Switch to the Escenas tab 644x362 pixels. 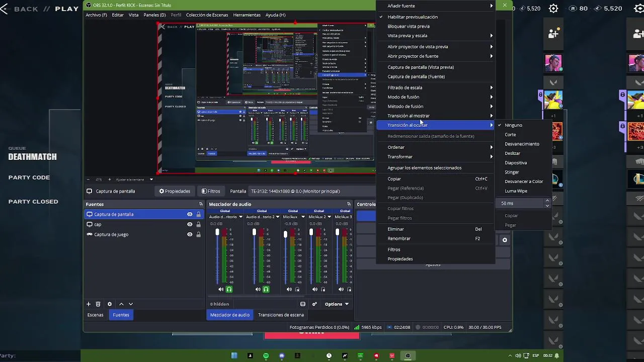96,315
